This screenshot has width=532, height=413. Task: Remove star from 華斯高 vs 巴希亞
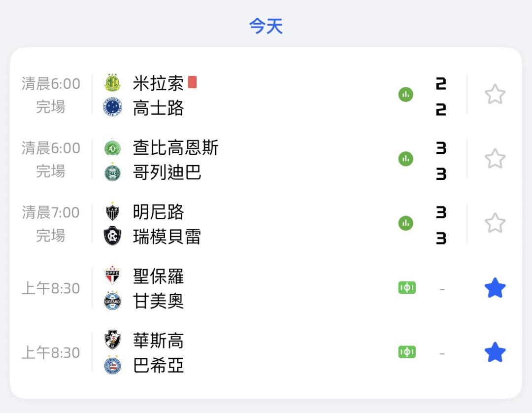pos(495,353)
